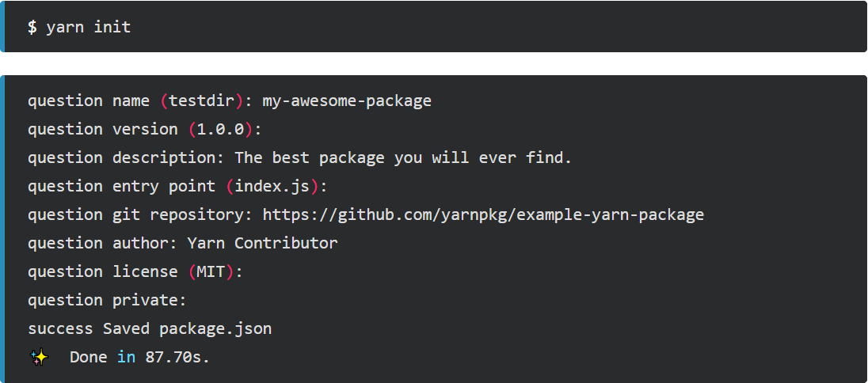Viewport: 868px width, 383px height.
Task: Click the my-awesome-package name value
Action: pos(347,101)
